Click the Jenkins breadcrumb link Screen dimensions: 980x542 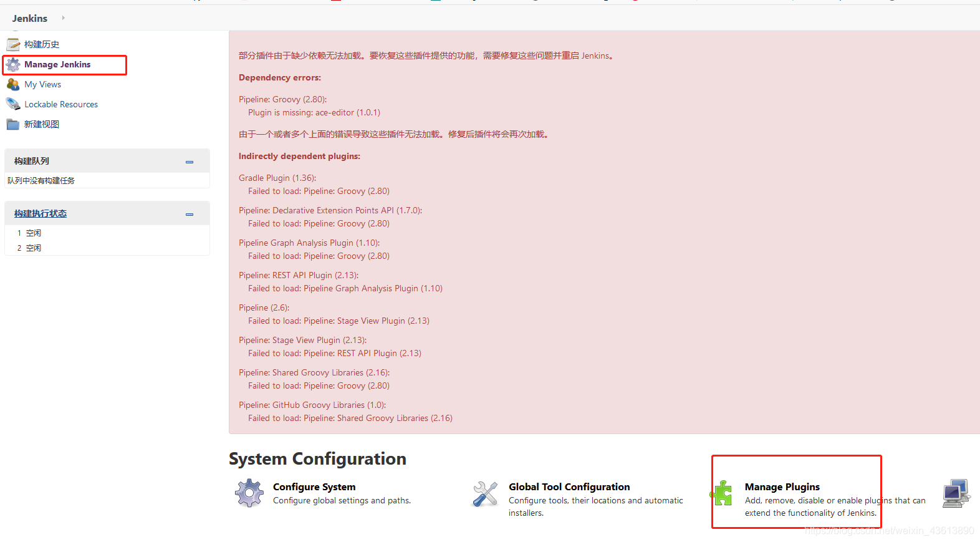click(30, 18)
